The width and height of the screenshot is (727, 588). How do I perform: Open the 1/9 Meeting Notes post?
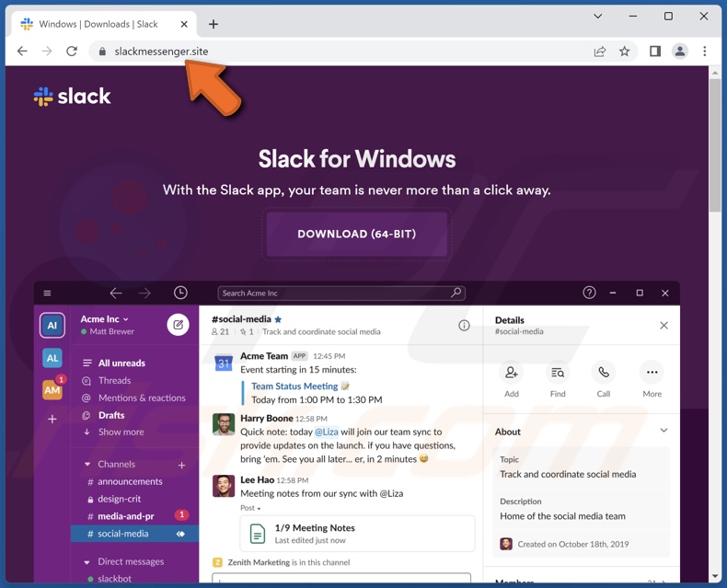tap(357, 534)
